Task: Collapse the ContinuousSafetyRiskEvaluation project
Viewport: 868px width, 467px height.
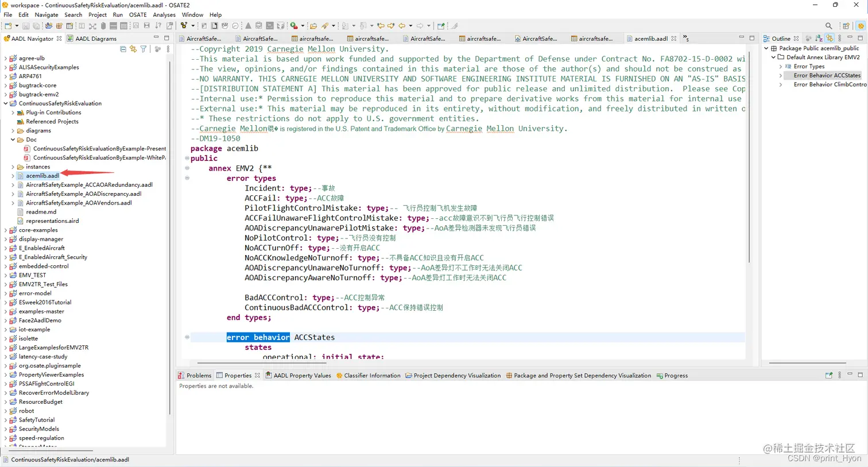Action: [6, 103]
